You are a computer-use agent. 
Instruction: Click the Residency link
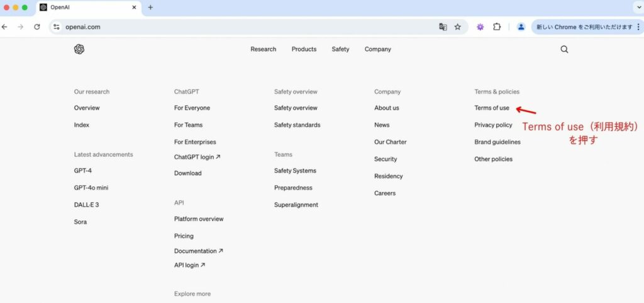389,176
